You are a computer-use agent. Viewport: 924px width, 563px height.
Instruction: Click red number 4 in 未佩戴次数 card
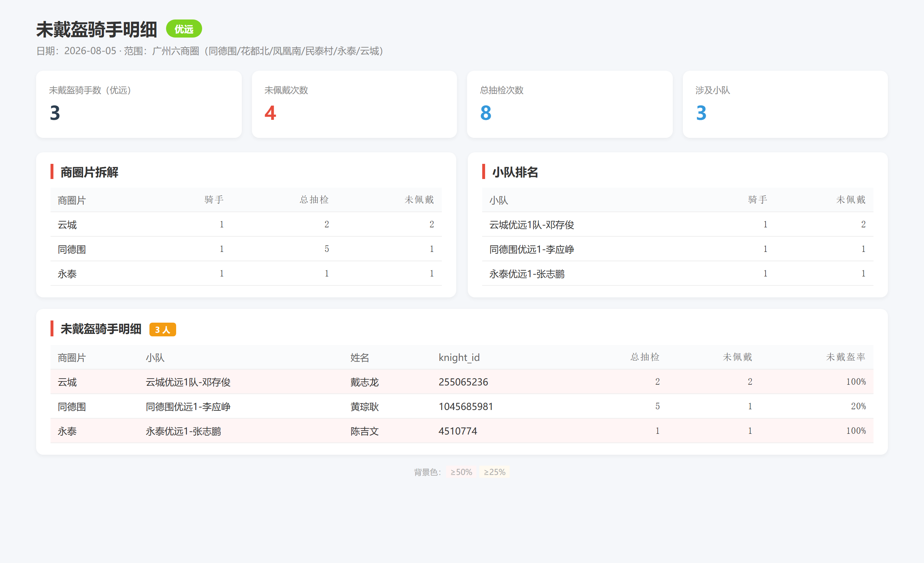click(270, 113)
